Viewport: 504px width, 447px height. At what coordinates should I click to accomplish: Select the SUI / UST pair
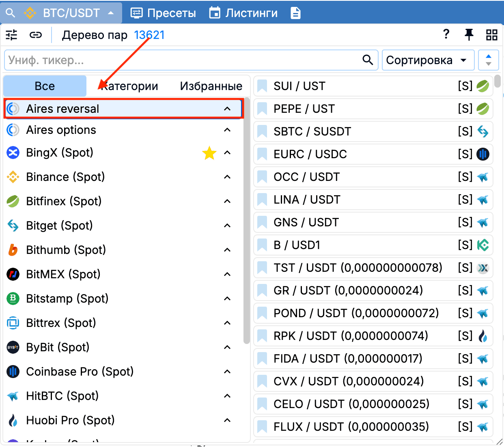pos(373,86)
